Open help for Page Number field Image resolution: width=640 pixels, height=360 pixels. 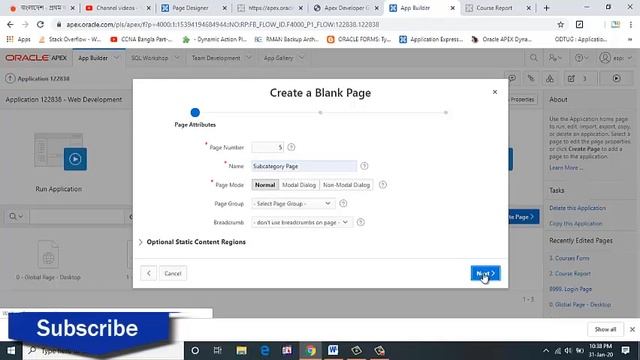click(x=291, y=147)
